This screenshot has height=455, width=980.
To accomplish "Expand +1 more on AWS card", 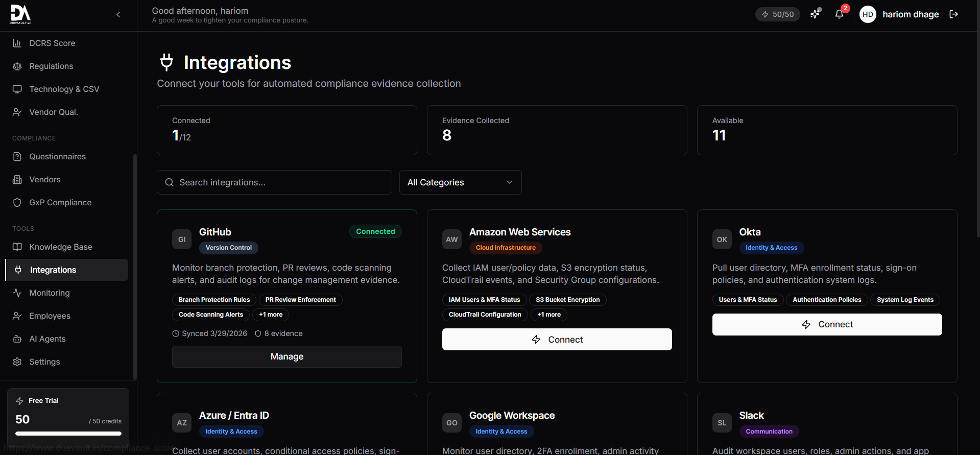I will [x=549, y=315].
